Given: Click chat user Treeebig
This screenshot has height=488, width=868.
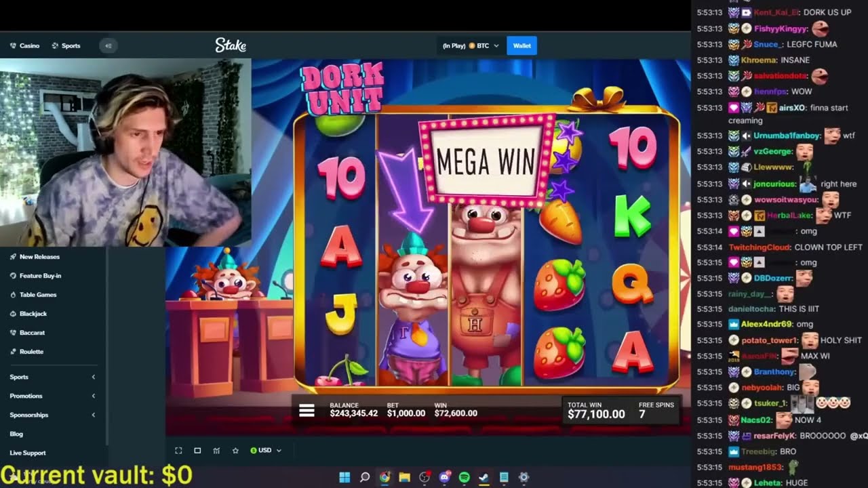Looking at the screenshot, I should click(x=759, y=451).
